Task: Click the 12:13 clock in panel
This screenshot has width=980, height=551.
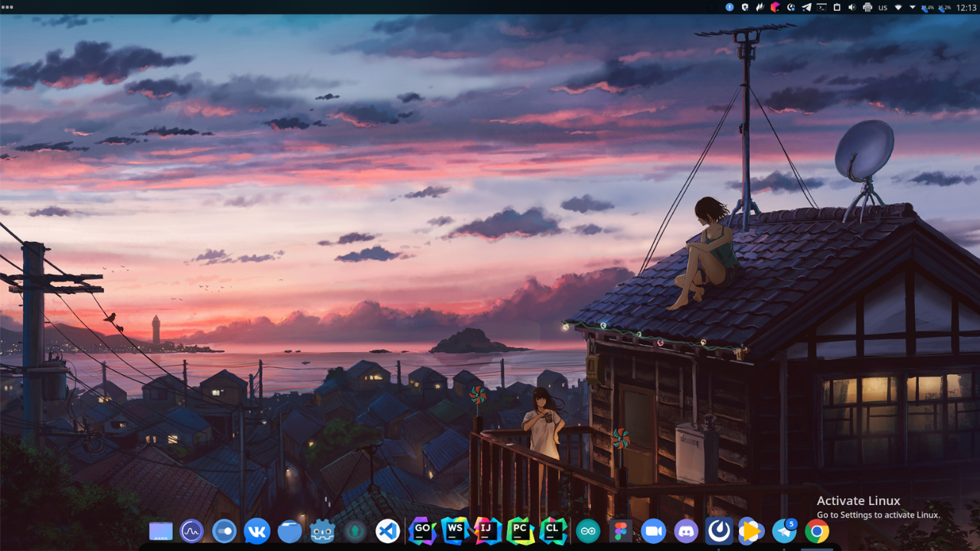Action: click(966, 8)
